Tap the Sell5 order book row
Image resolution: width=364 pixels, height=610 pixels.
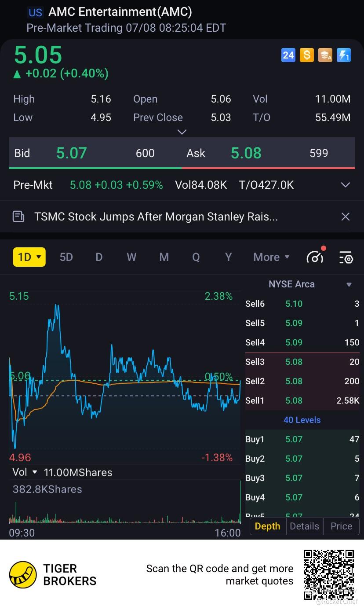[302, 323]
